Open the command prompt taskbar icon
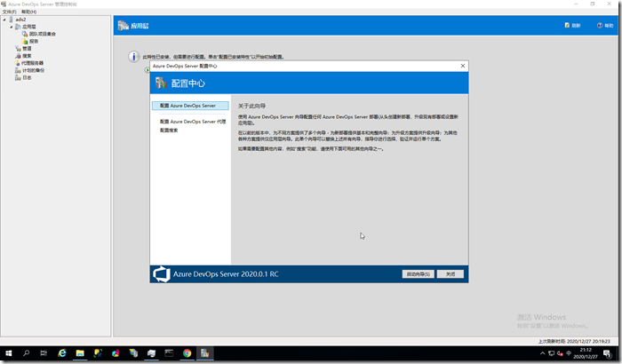The height and width of the screenshot is (364, 622). coord(169,352)
